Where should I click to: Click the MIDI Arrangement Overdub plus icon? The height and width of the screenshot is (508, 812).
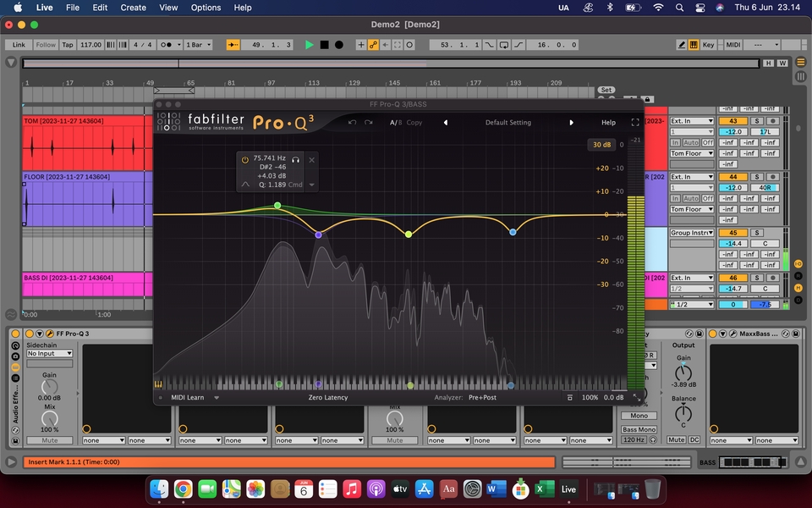361,45
